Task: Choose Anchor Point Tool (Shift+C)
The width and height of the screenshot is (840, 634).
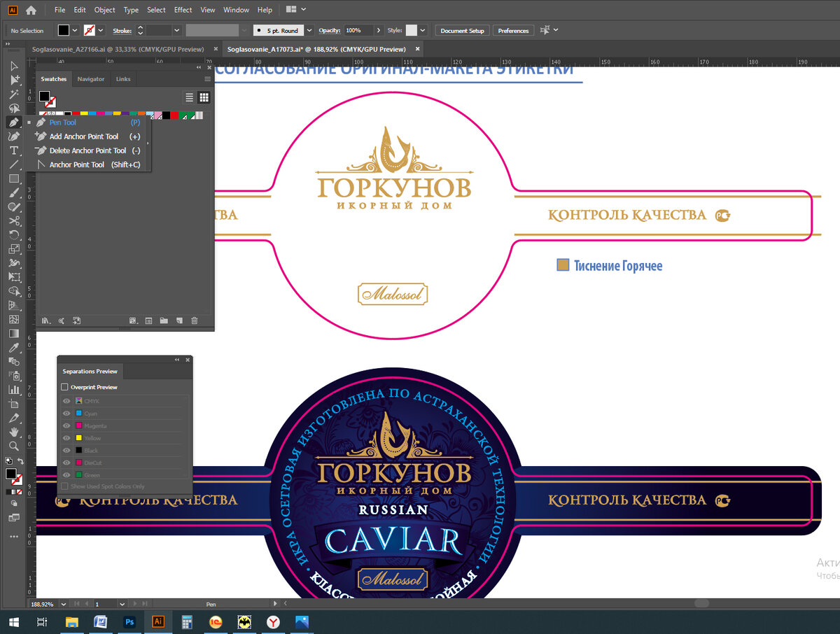Action: click(x=87, y=164)
